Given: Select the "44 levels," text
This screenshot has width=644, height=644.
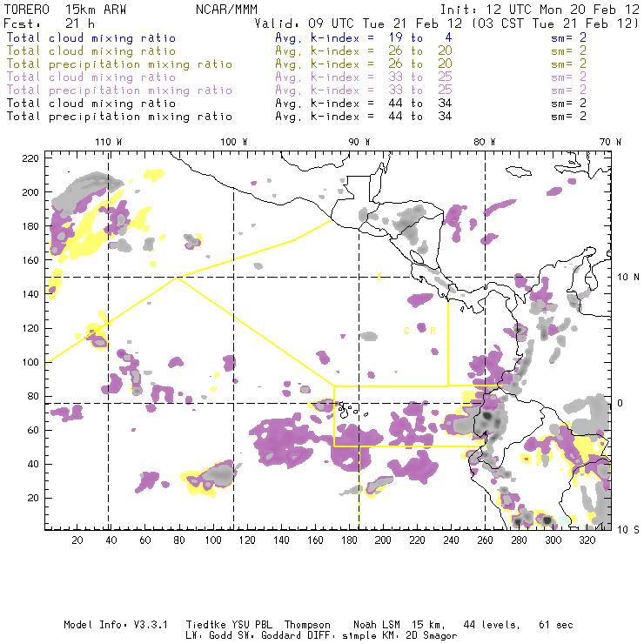Looking at the screenshot, I should (492, 625).
